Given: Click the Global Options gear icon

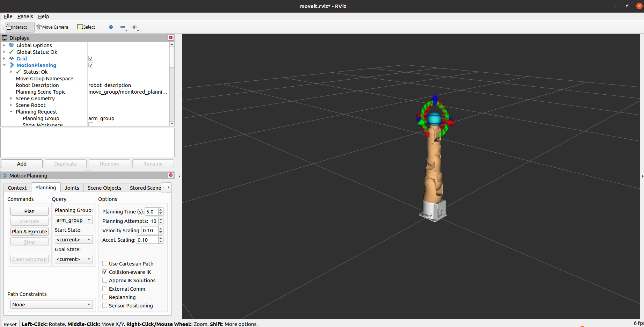Looking at the screenshot, I should pos(12,45).
